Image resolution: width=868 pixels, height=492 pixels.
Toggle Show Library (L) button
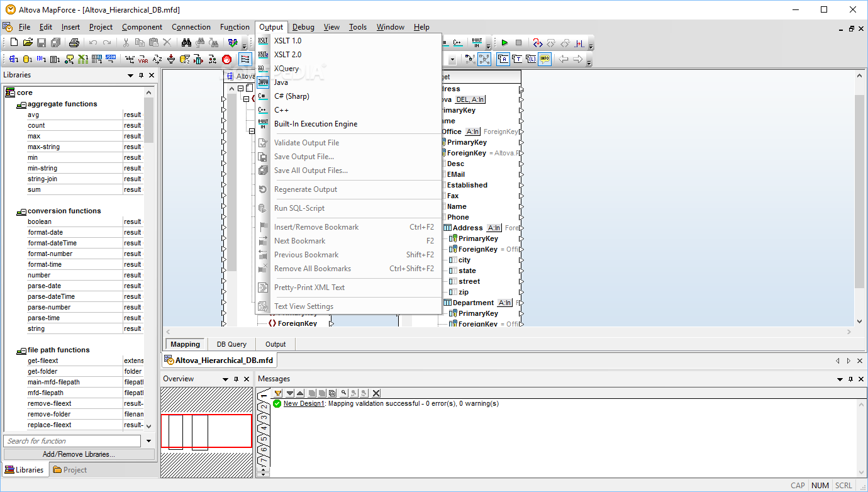tap(531, 59)
